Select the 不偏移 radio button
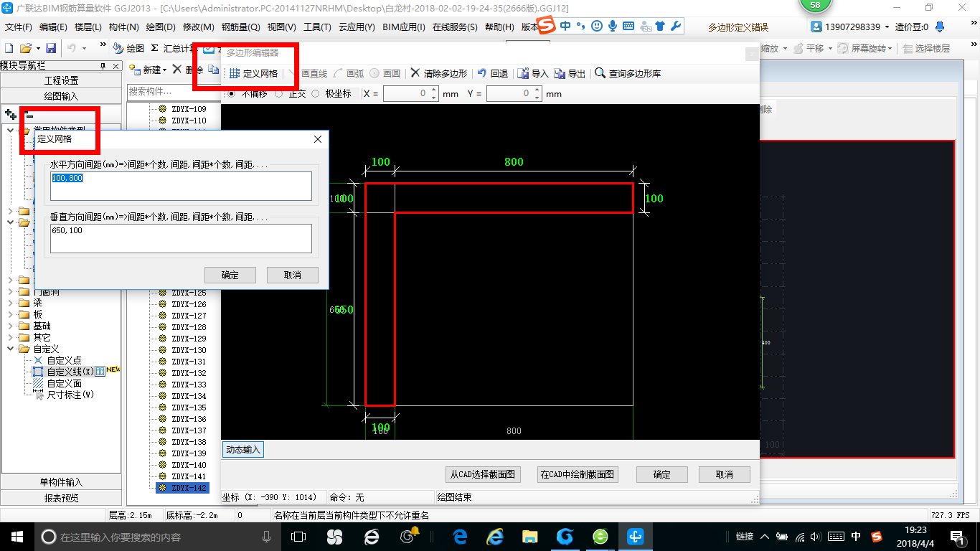Viewport: 980px width, 551px height. coord(232,93)
